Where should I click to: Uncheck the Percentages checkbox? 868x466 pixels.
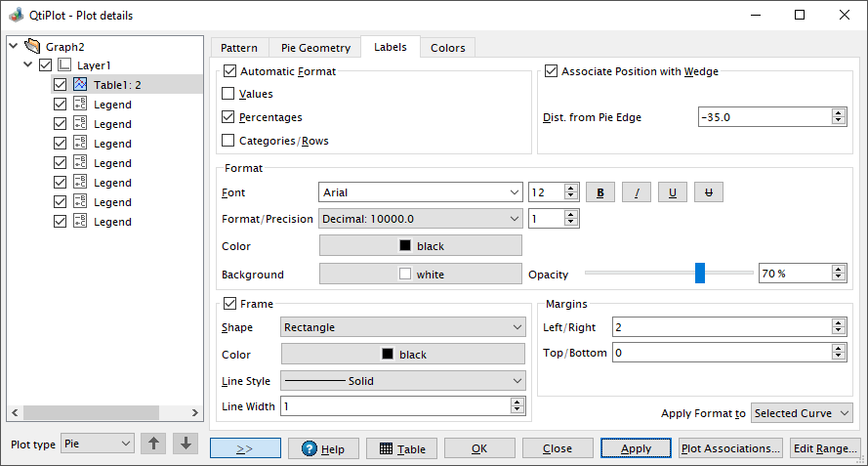click(228, 117)
